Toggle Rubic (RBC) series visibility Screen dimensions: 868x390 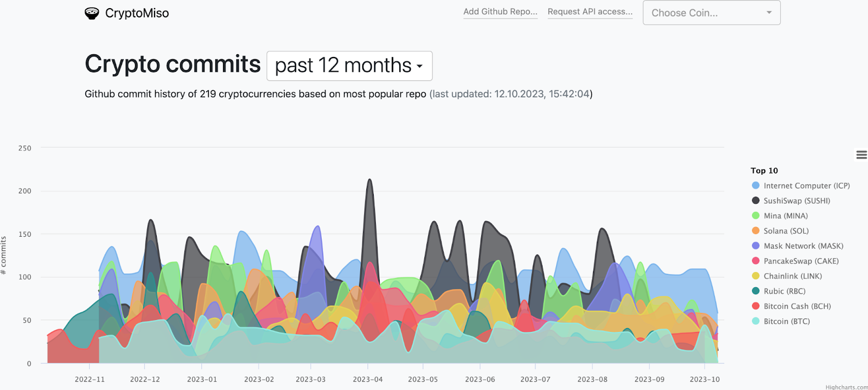778,291
